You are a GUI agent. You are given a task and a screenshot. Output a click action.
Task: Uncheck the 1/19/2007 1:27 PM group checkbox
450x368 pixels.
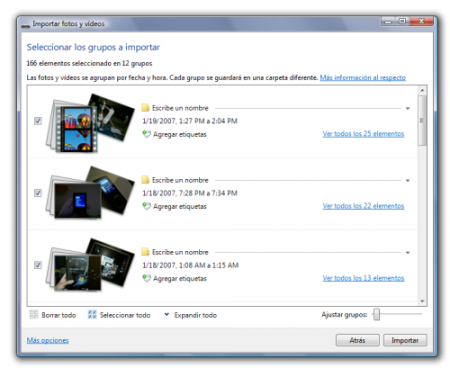point(38,121)
